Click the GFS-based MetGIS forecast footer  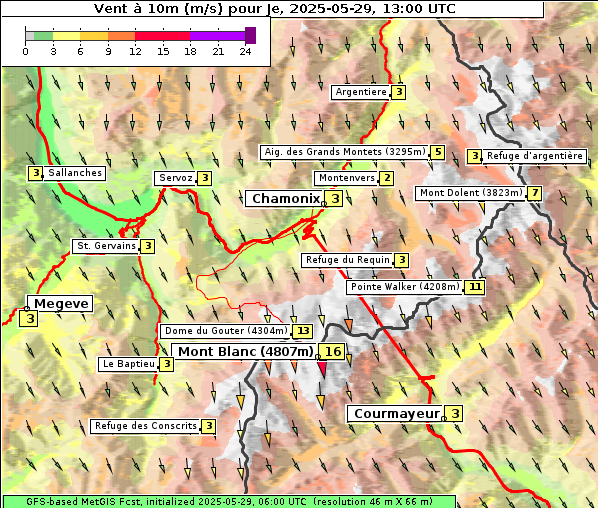229,502
